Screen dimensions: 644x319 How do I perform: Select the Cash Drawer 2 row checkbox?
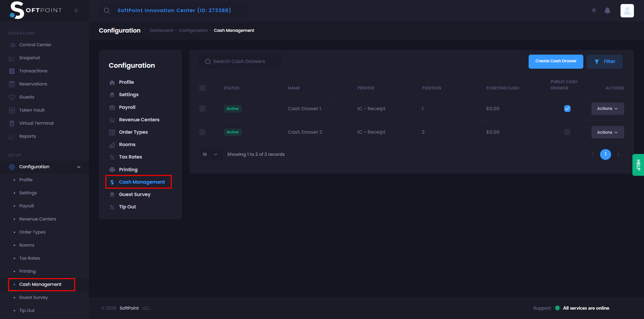(202, 132)
